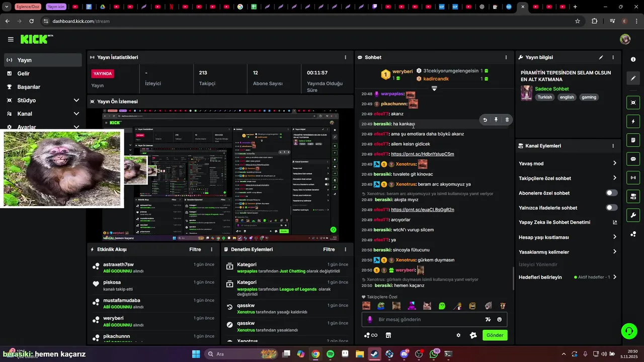Open the green support headset button
644x362 pixels.
(x=629, y=331)
